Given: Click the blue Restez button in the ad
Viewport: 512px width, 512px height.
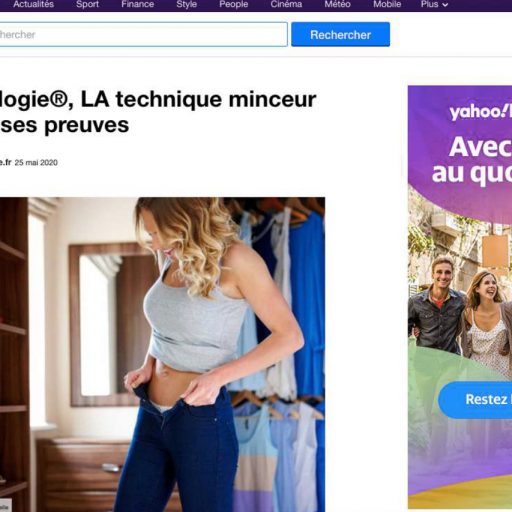Looking at the screenshot, I should click(x=475, y=399).
